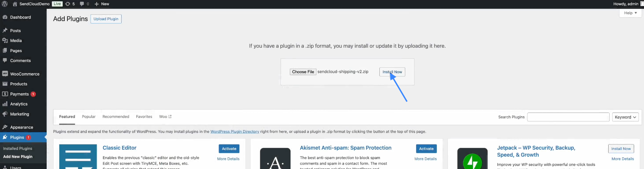The height and width of the screenshot is (169, 644).
Task: Click the Payments notification badge
Action: tap(33, 94)
